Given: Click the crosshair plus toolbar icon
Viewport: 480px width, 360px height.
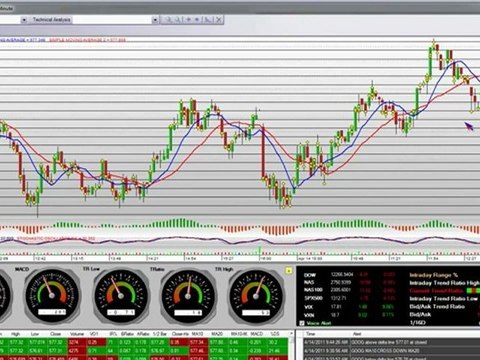Looking at the screenshot, I should 188,20.
